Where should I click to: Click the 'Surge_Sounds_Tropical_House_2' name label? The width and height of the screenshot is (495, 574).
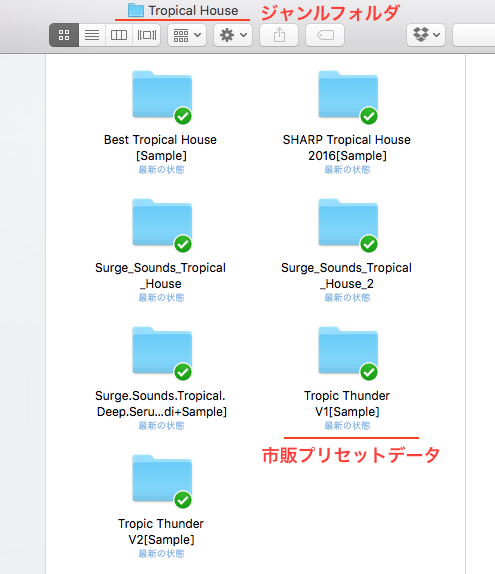(x=347, y=276)
